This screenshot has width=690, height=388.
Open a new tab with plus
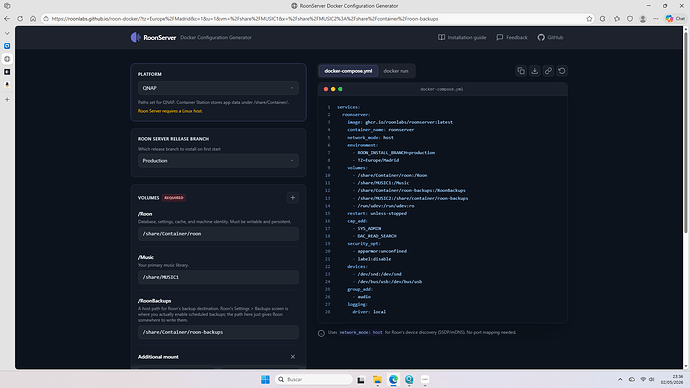[7, 99]
